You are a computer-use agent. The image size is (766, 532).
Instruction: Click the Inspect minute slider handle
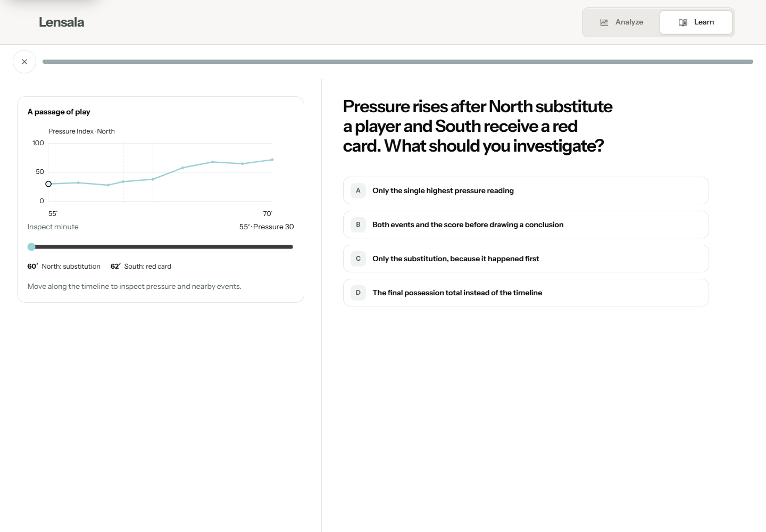tap(31, 247)
